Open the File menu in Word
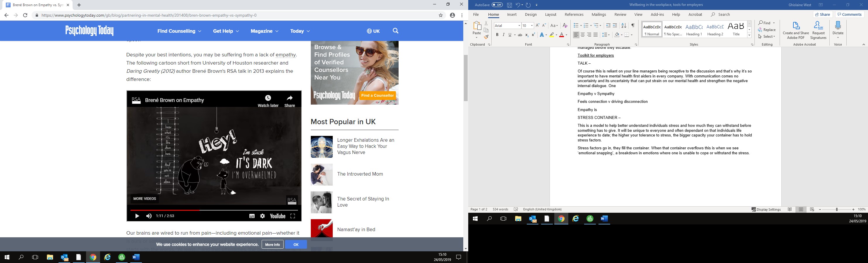 click(476, 14)
